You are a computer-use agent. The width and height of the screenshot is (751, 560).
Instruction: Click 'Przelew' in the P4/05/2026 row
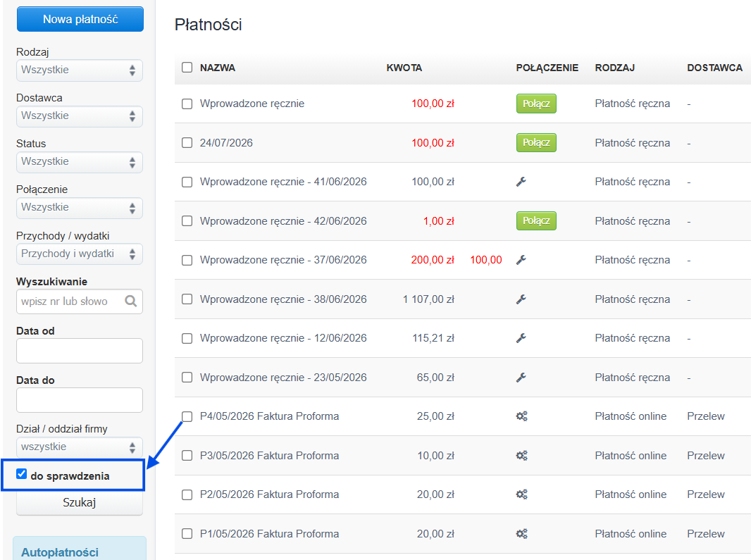(x=705, y=416)
